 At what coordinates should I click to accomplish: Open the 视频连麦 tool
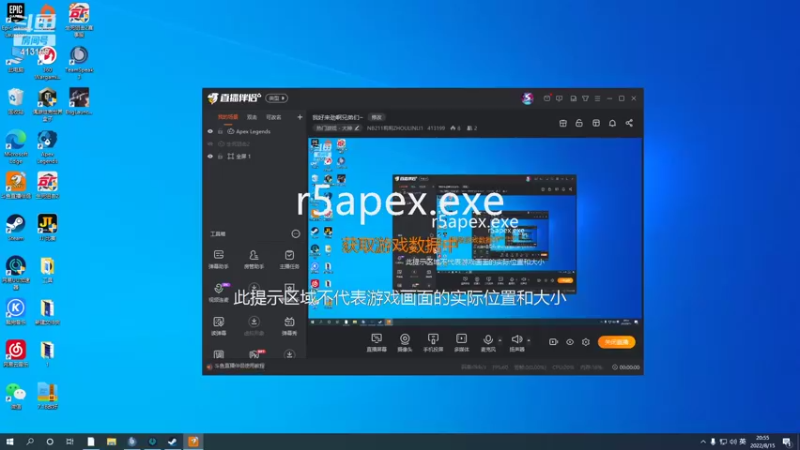pos(219,293)
